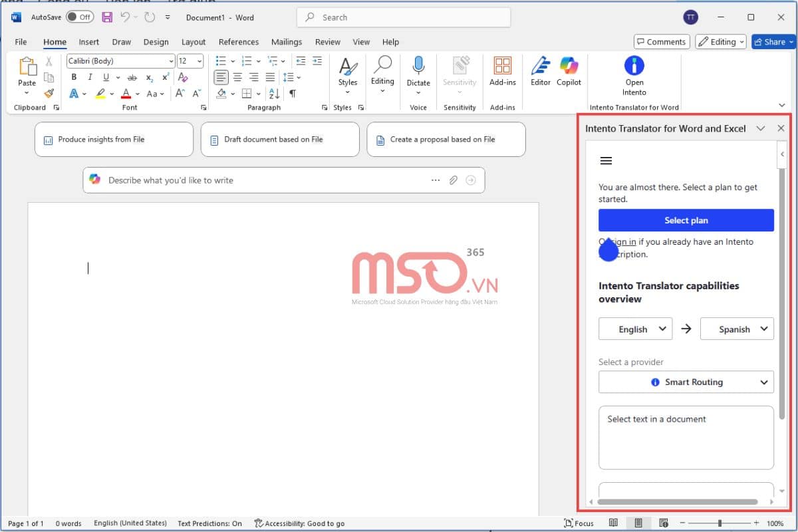Screen dimensions: 798x532
Task: Apply Underline formatting
Action: pyautogui.click(x=106, y=77)
